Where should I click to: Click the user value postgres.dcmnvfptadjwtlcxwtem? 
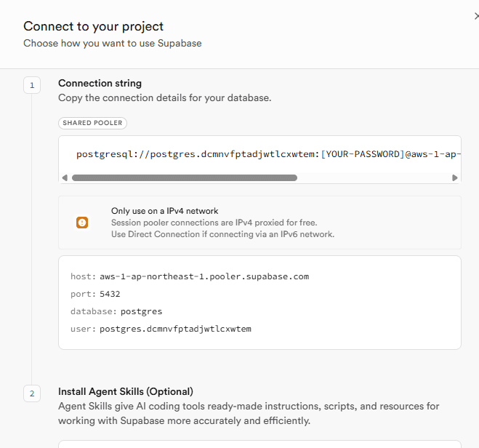click(x=175, y=329)
